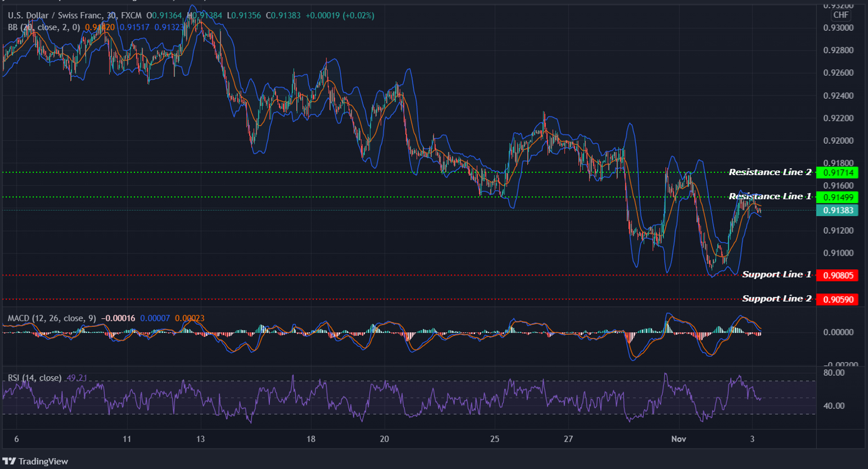Click the date 25 on time axis

[x=494, y=439]
